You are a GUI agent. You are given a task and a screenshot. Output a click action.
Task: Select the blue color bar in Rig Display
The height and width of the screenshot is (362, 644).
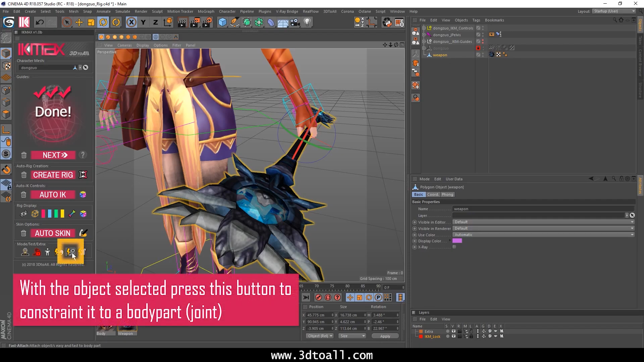[50, 214]
